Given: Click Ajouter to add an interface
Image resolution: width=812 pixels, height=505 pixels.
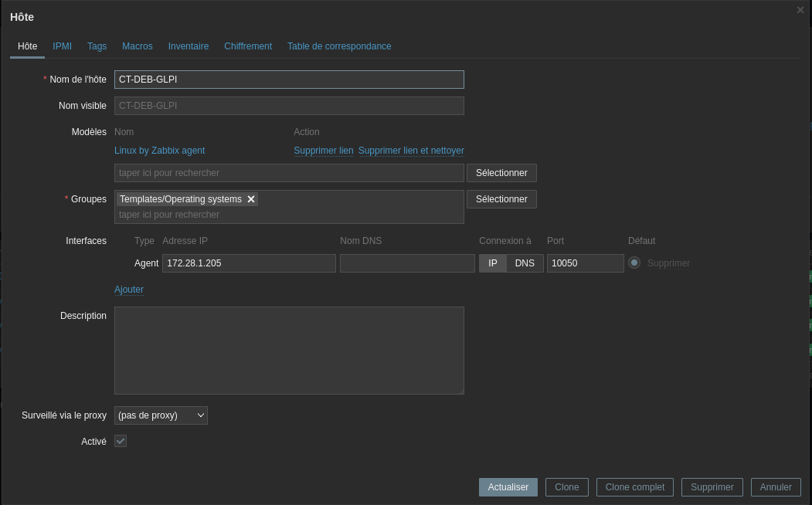Looking at the screenshot, I should click(x=129, y=290).
